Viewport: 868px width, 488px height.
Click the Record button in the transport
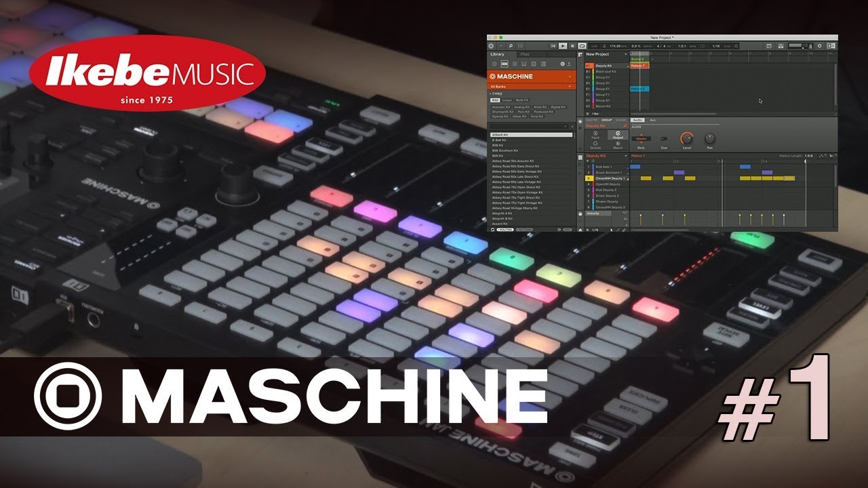click(572, 46)
